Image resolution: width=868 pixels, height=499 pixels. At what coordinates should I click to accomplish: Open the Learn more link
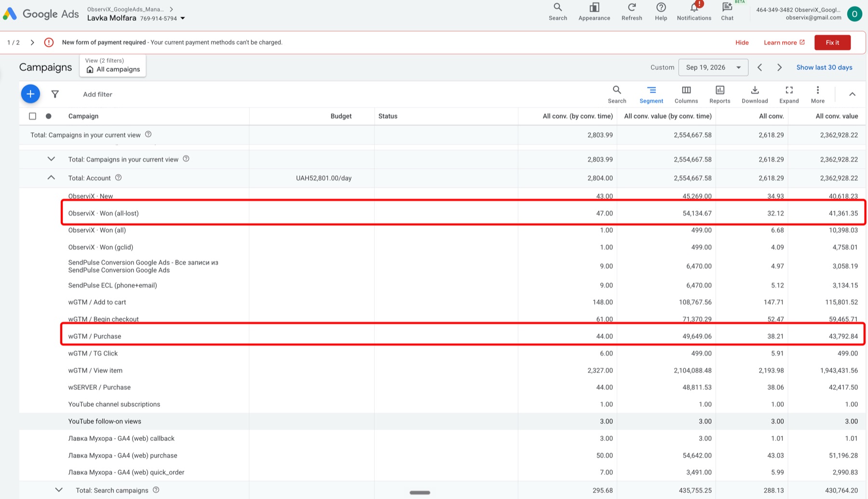coord(784,42)
